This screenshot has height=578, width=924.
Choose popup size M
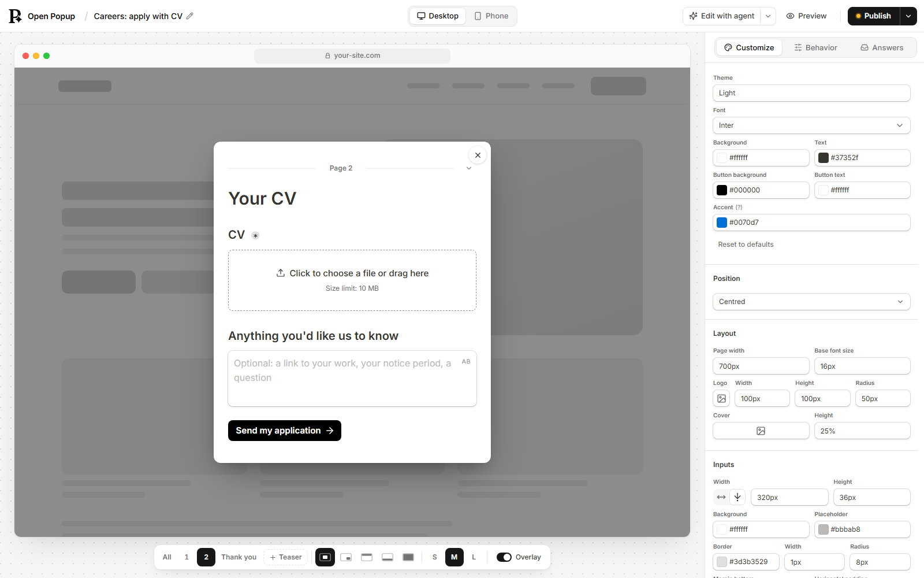[x=454, y=557]
